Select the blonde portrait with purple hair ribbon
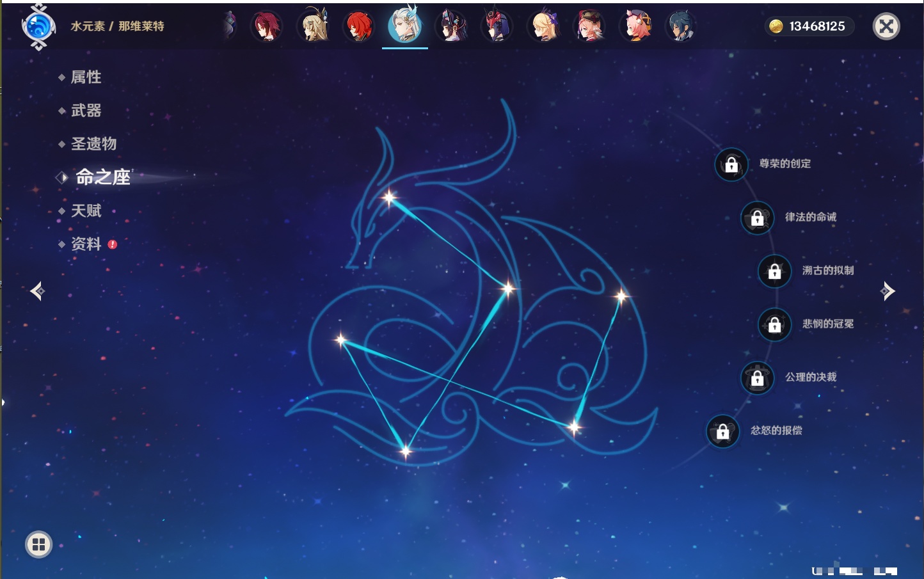Image resolution: width=924 pixels, height=579 pixels. coord(543,27)
